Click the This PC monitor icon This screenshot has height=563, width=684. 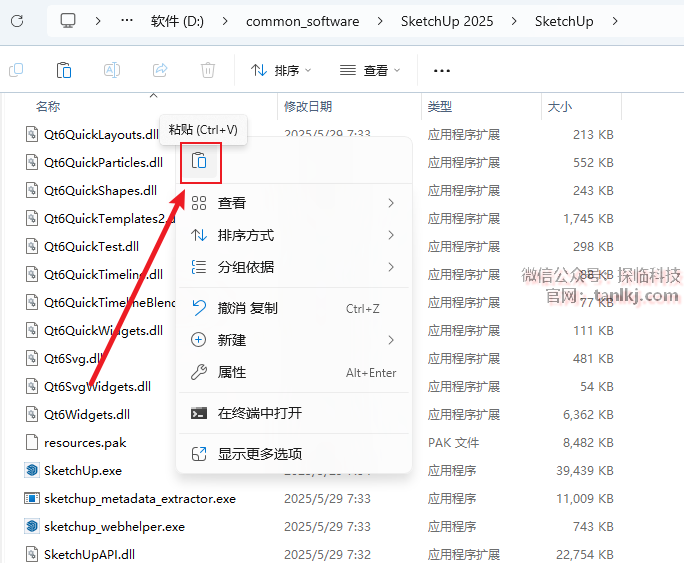pos(68,20)
